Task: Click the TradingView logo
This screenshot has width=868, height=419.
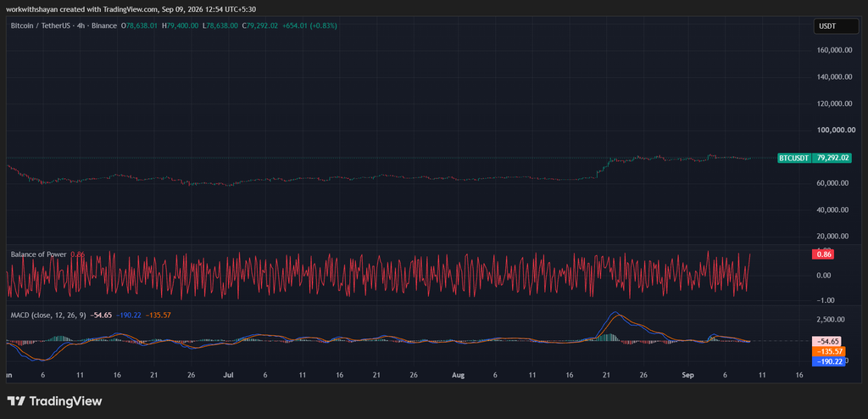Action: point(54,400)
